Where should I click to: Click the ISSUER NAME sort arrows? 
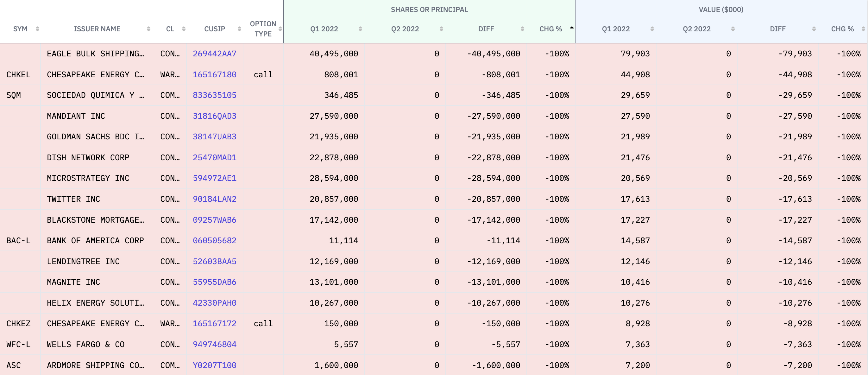148,29
